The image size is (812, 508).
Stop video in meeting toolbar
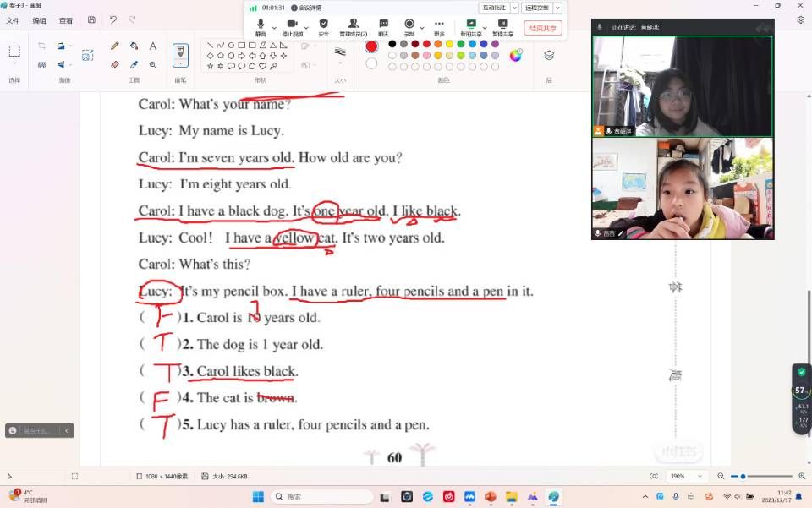coord(292,25)
